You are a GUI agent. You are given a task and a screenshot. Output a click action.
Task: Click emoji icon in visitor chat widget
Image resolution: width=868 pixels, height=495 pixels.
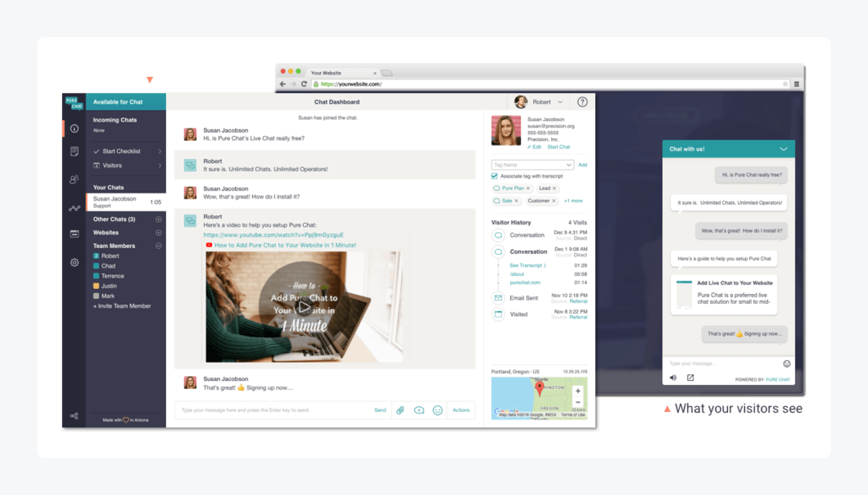point(787,363)
